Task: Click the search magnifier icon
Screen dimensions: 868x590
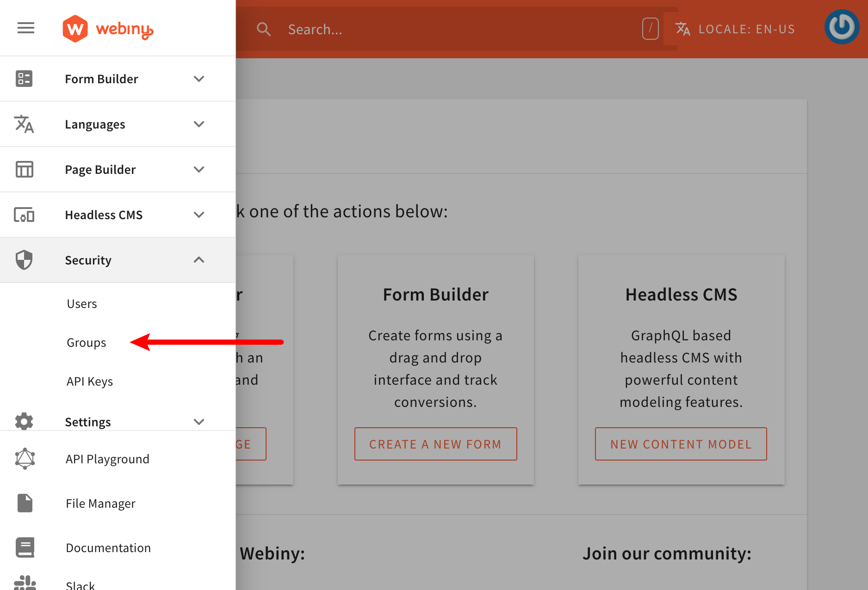Action: point(264,29)
